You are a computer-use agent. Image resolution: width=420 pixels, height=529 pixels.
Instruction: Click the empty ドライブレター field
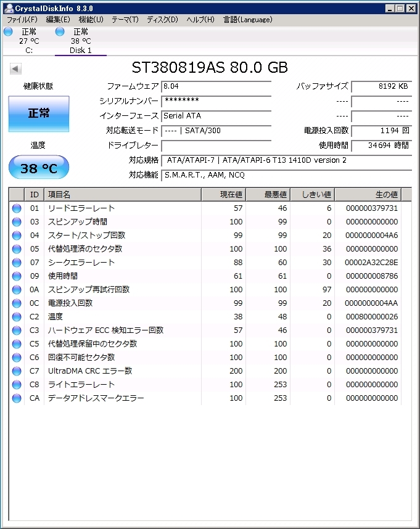click(x=216, y=146)
